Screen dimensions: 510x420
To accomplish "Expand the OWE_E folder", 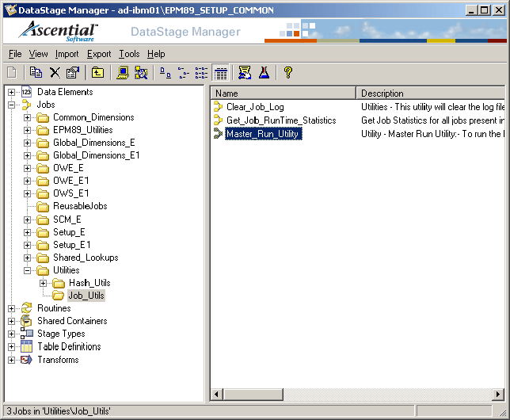I will click(27, 168).
